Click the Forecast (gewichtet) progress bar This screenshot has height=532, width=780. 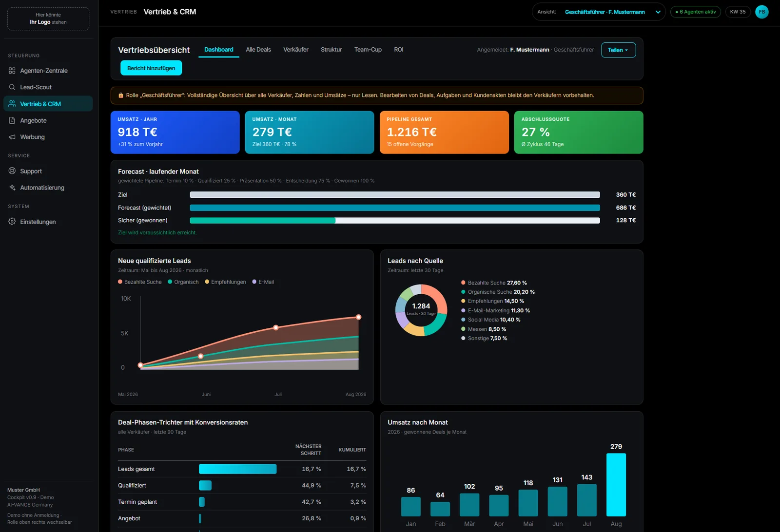coord(395,208)
